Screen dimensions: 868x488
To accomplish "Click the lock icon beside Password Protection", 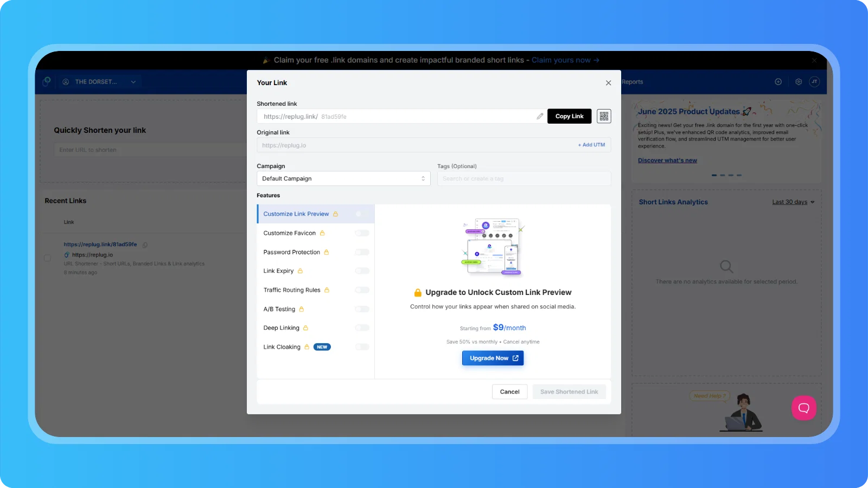I will coord(327,252).
